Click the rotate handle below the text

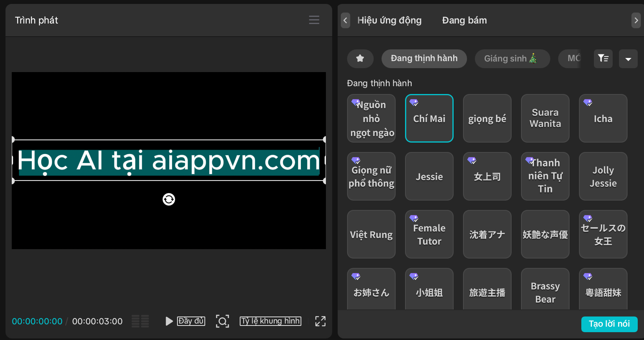[169, 199]
